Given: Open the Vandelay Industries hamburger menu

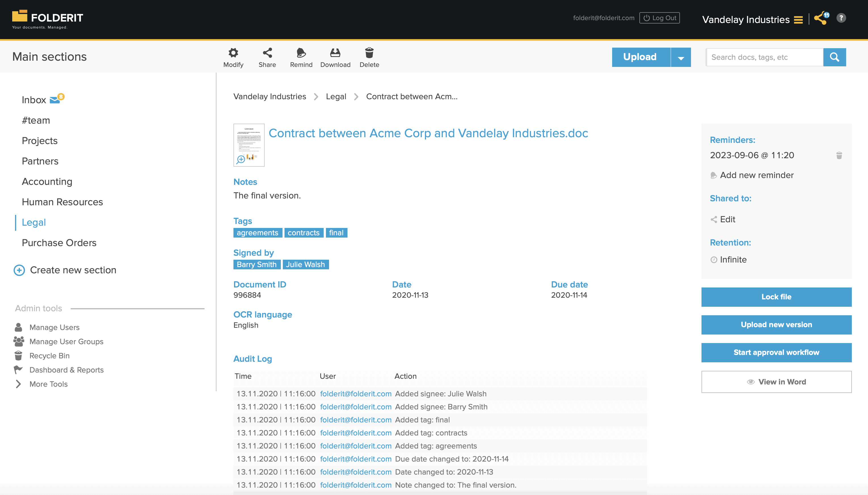Looking at the screenshot, I should (x=798, y=20).
